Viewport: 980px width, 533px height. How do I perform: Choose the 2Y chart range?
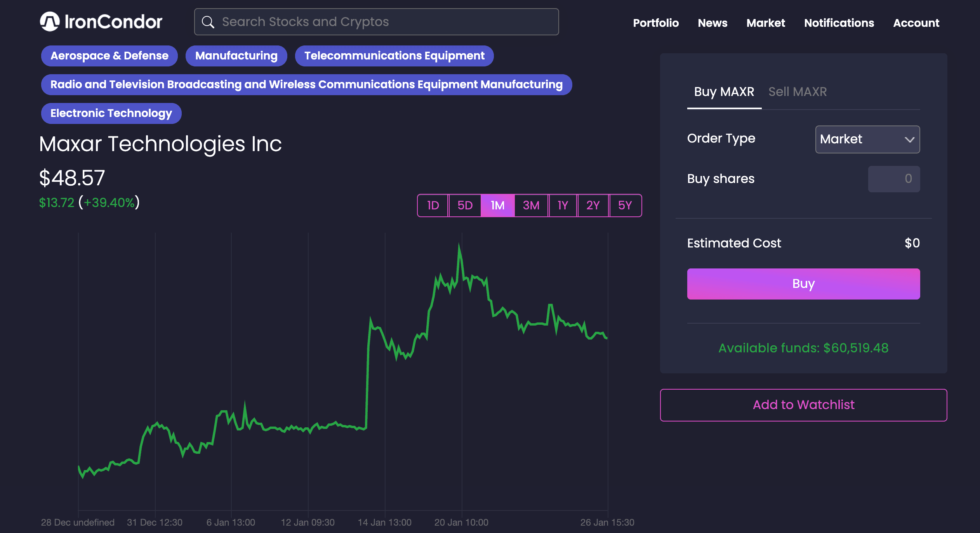tap(593, 206)
